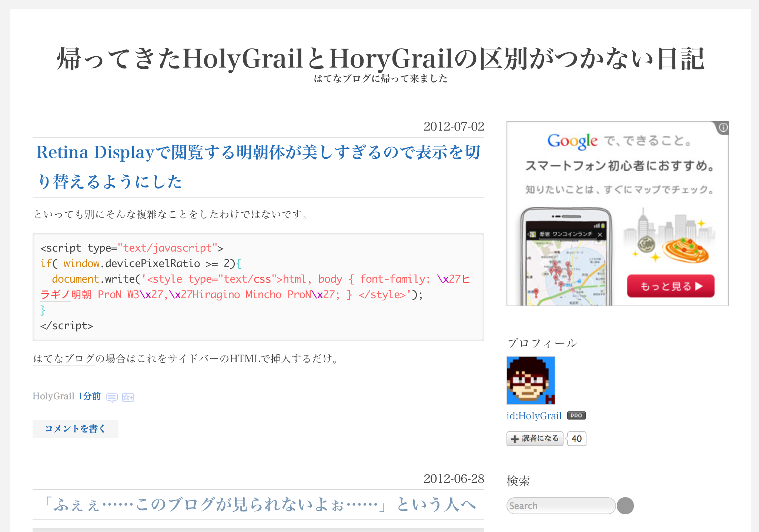Click the '読者になる' subscribe button
This screenshot has width=759, height=532.
click(x=535, y=439)
